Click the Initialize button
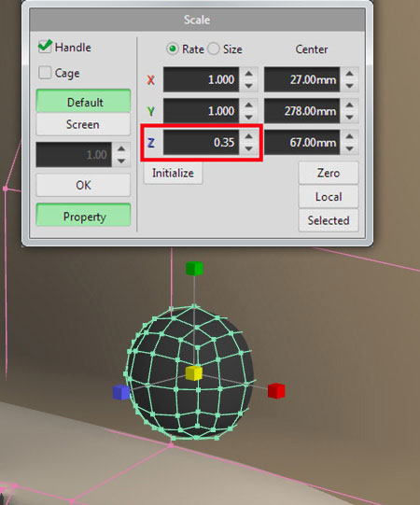The width and height of the screenshot is (420, 505). pyautogui.click(x=173, y=173)
